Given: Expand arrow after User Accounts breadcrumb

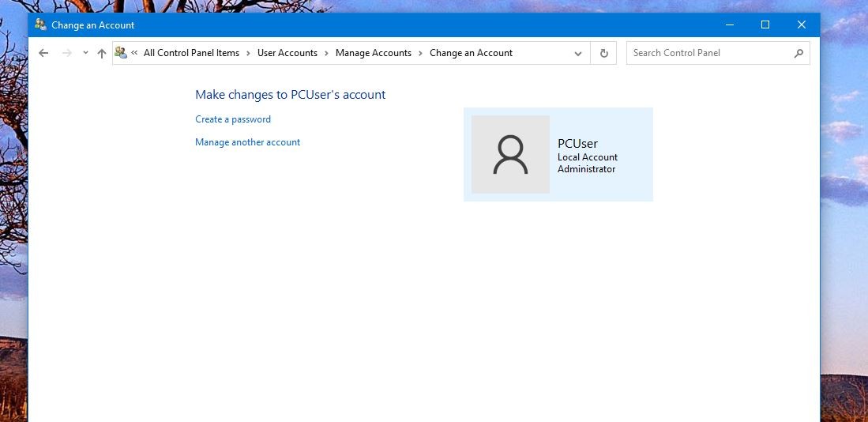Looking at the screenshot, I should point(327,53).
